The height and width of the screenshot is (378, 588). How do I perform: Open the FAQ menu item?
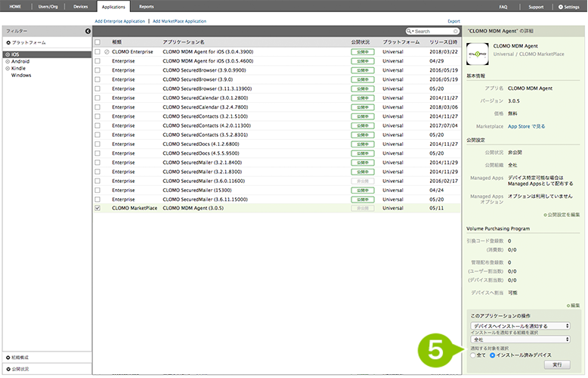click(503, 7)
